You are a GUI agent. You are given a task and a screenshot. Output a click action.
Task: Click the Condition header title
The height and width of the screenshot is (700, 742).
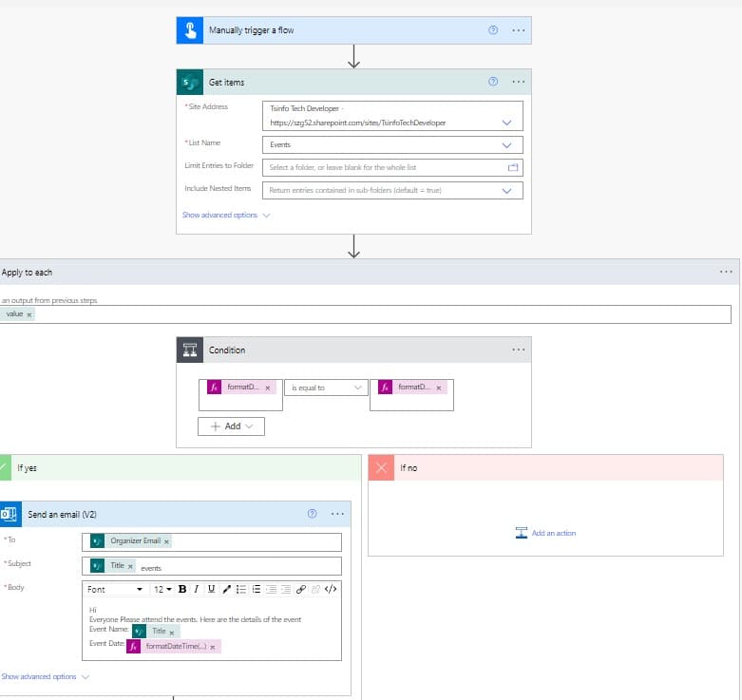[x=227, y=350]
